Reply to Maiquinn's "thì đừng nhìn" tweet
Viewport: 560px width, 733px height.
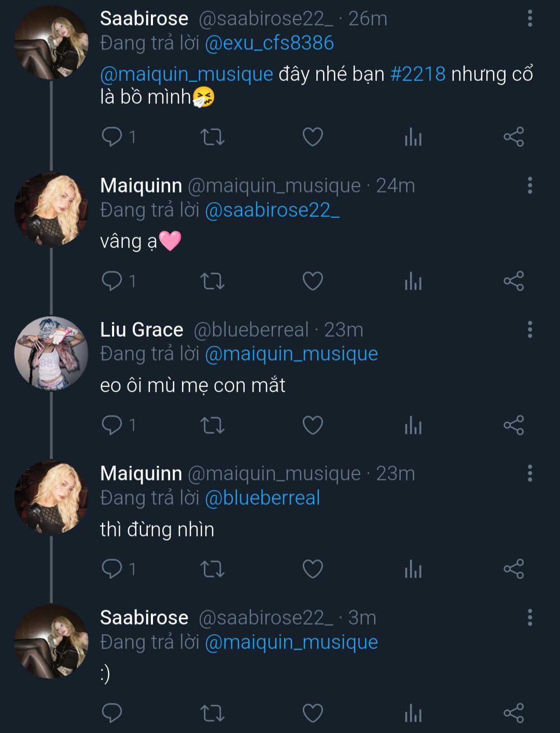112,569
